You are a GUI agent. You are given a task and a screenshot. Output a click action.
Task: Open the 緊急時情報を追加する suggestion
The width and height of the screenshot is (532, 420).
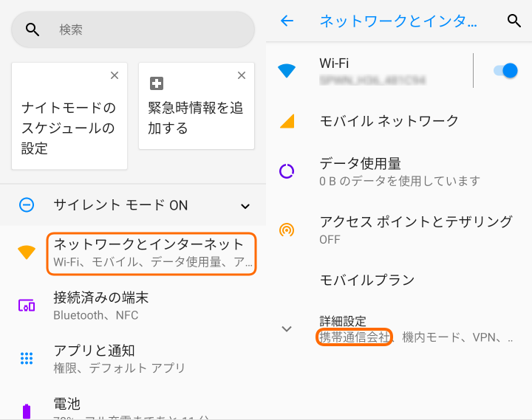click(x=196, y=118)
